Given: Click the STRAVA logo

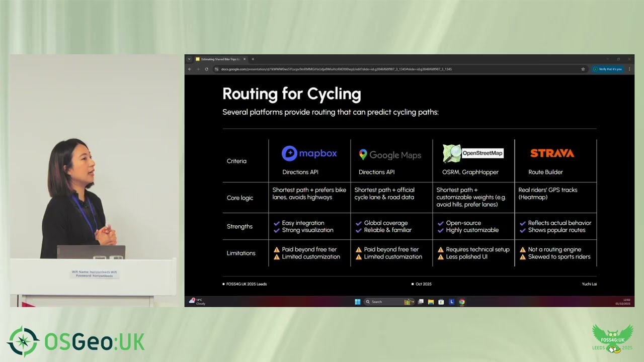Looking at the screenshot, I should [x=552, y=153].
